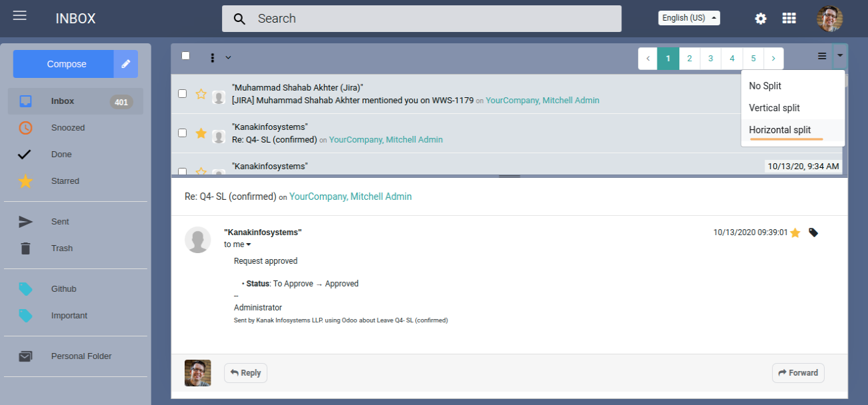The width and height of the screenshot is (868, 405).
Task: Open the hamburger navigation menu
Action: [20, 15]
